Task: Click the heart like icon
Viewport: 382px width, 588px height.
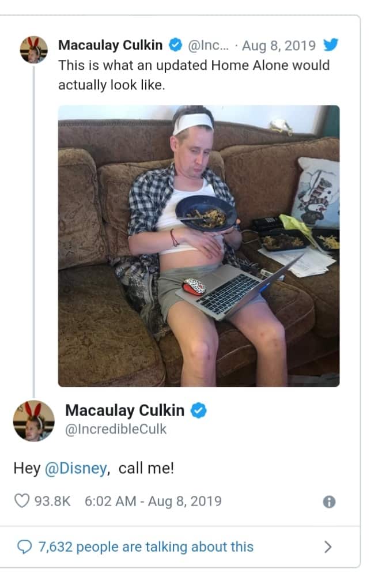Action: point(22,500)
